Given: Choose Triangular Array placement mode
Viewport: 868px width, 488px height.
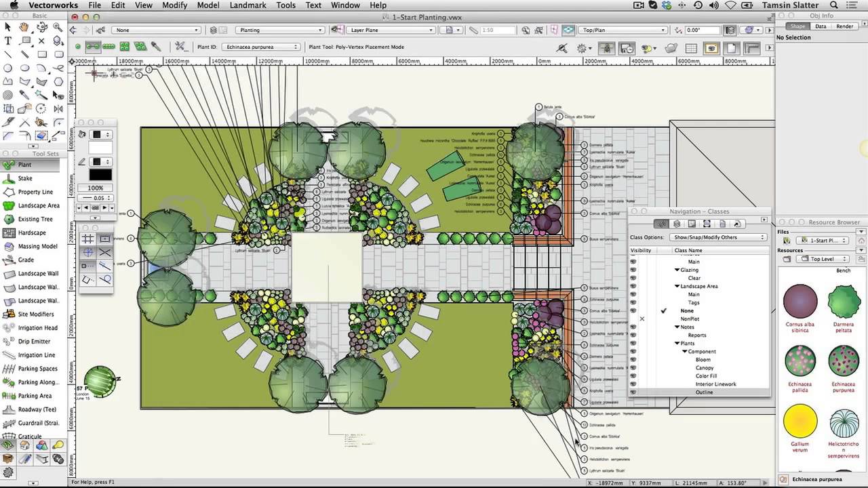Looking at the screenshot, I should coord(140,47).
